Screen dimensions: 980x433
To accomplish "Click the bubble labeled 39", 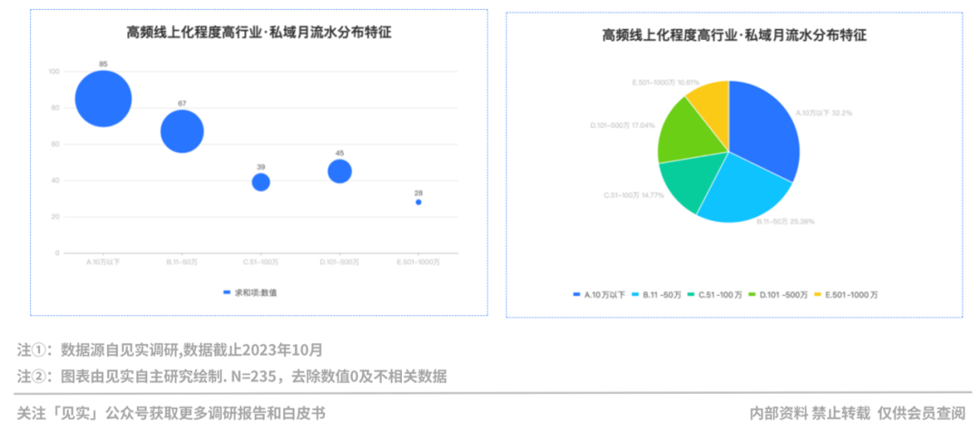I will (260, 182).
